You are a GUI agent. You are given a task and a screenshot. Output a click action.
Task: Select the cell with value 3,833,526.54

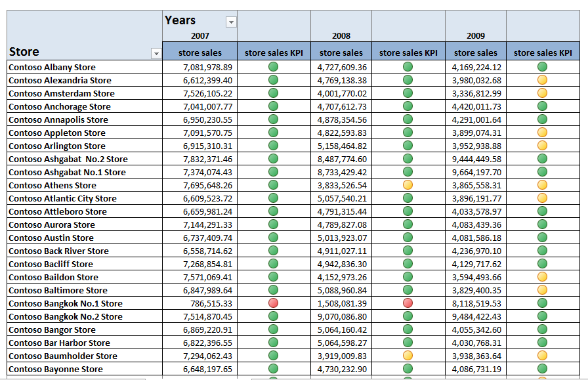(x=341, y=185)
